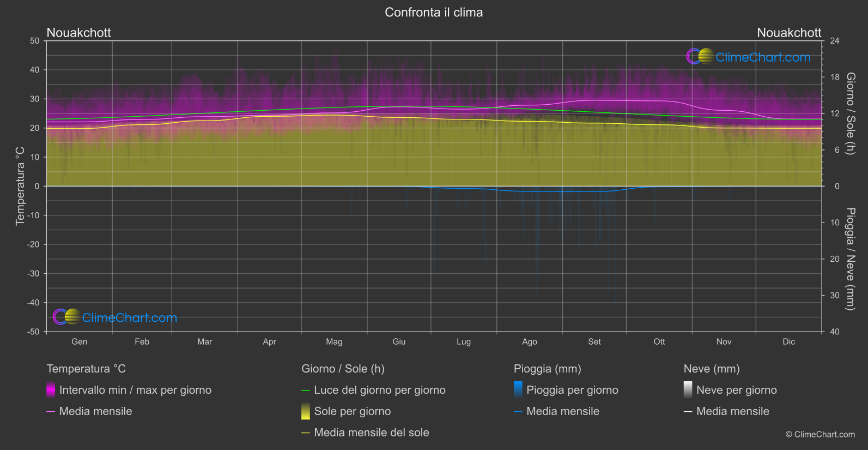The image size is (868, 450).
Task: Toggle the white Neve per giorno swatch
Action: pyautogui.click(x=688, y=389)
